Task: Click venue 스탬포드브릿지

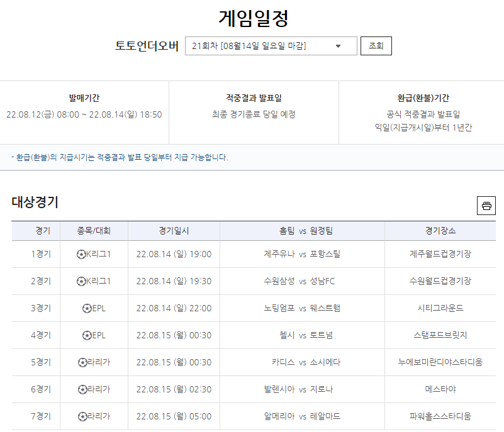Action: 440,335
